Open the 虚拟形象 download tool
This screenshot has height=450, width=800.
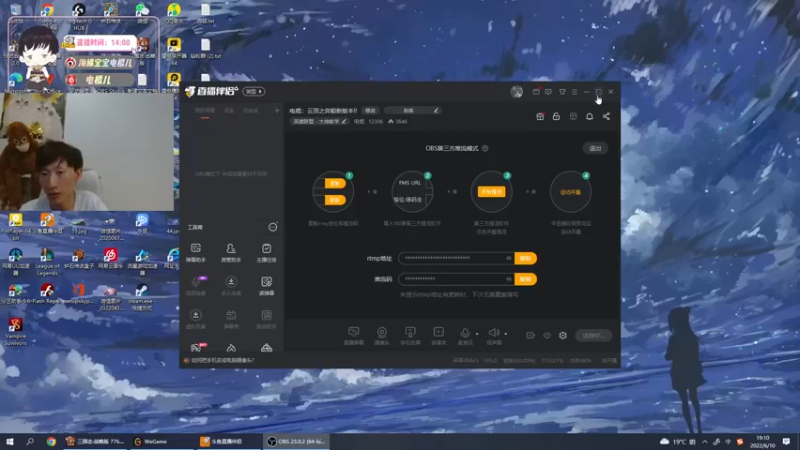point(195,319)
